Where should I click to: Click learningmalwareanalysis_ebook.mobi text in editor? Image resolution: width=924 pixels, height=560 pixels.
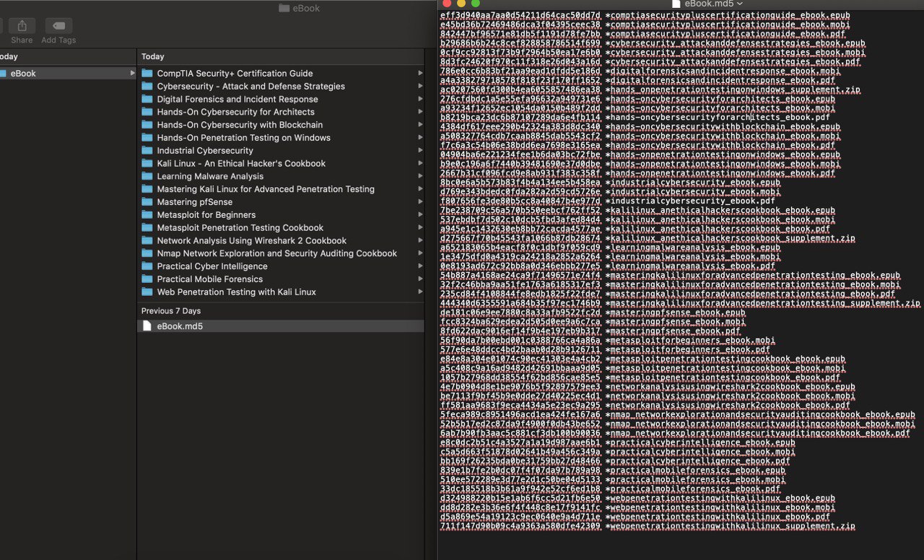[694, 257]
